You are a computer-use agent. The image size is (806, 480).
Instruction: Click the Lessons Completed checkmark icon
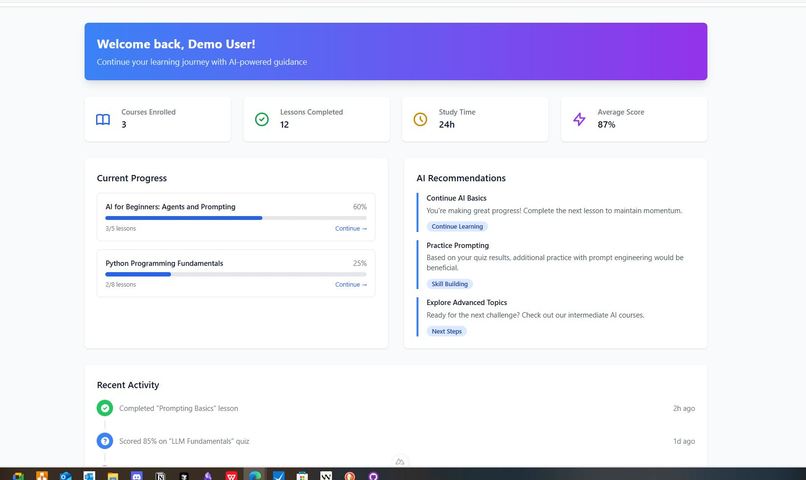coord(262,119)
